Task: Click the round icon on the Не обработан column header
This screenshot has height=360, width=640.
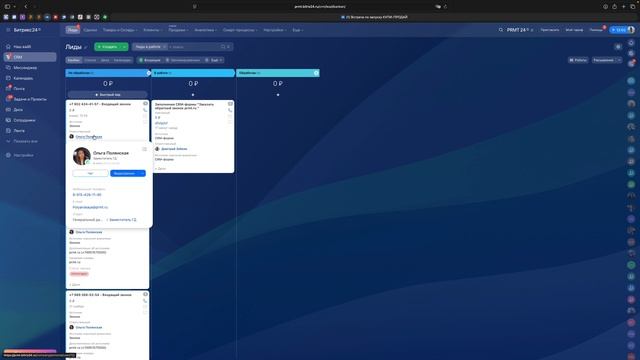Action: tap(149, 73)
